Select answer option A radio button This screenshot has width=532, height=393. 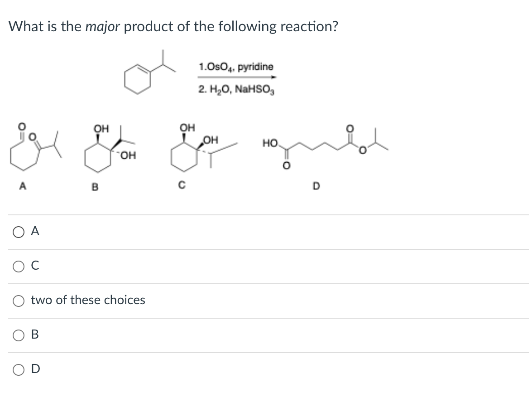pyautogui.click(x=18, y=232)
